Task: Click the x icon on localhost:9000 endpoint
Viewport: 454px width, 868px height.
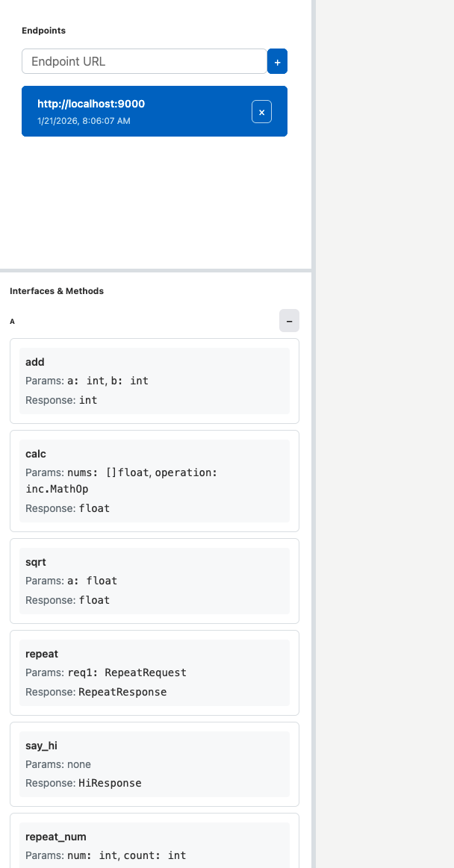Action: pyautogui.click(x=261, y=111)
